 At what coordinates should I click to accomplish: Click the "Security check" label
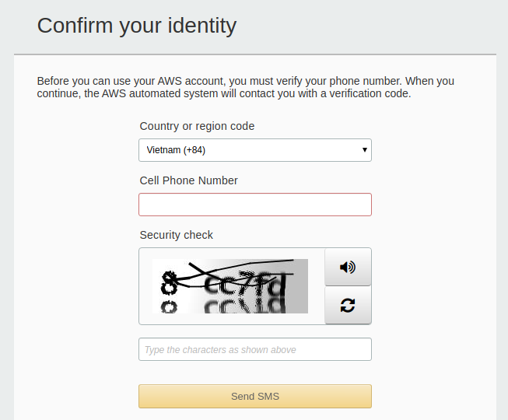176,235
